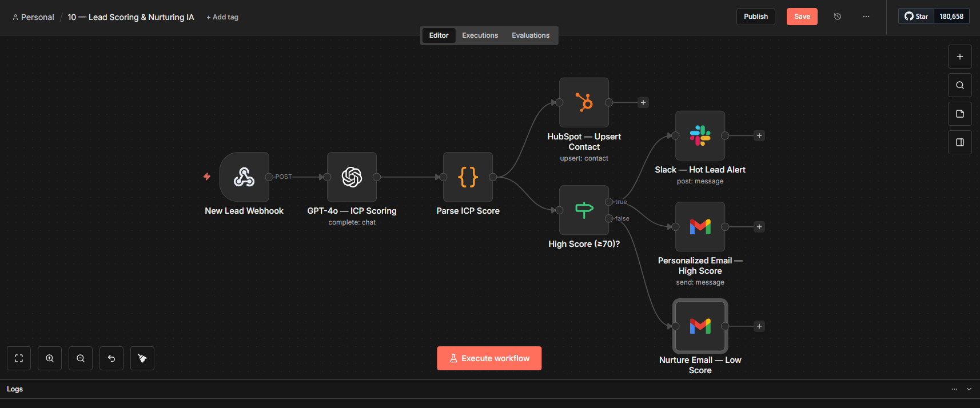Screen dimensions: 980x408
Task: Click Execute workflow button
Action: click(x=489, y=358)
